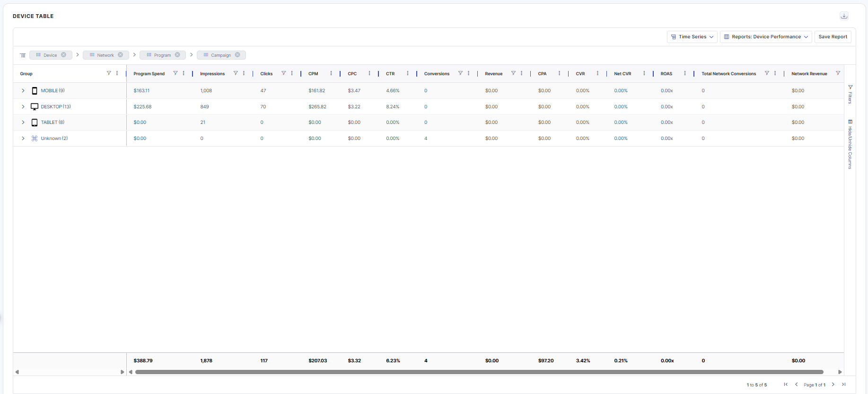Image resolution: width=868 pixels, height=394 pixels.
Task: Open filter icon on Impressions column
Action: click(236, 73)
